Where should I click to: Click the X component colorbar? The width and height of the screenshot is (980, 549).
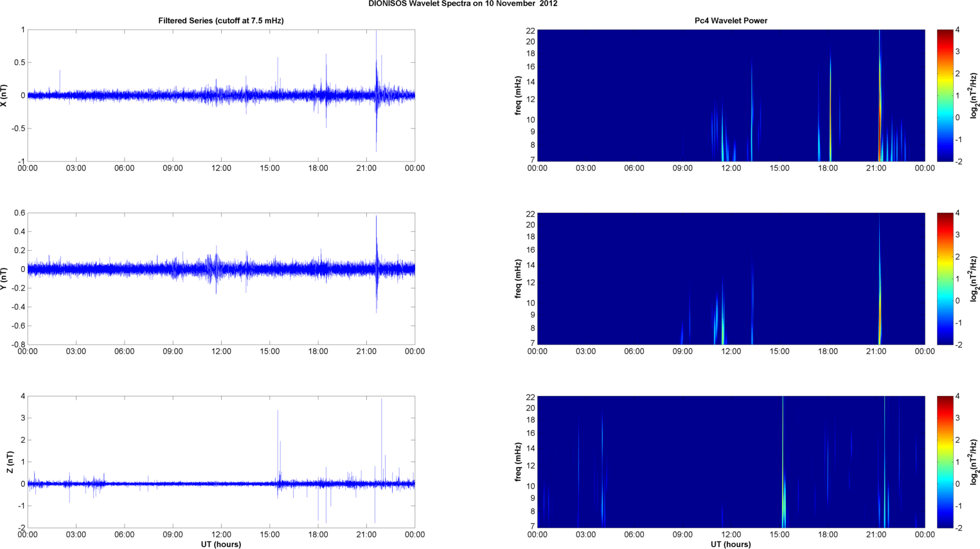[945, 95]
